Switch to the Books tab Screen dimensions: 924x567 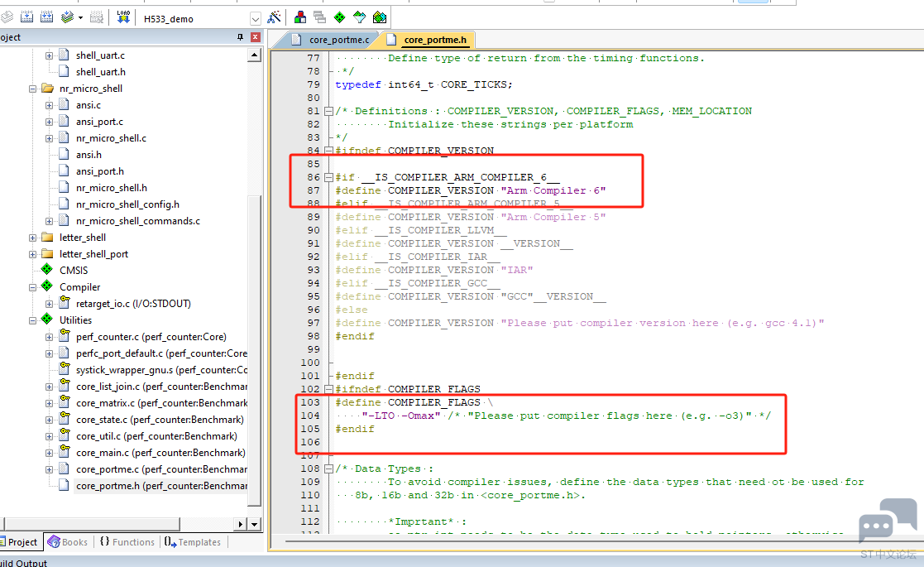click(x=68, y=541)
